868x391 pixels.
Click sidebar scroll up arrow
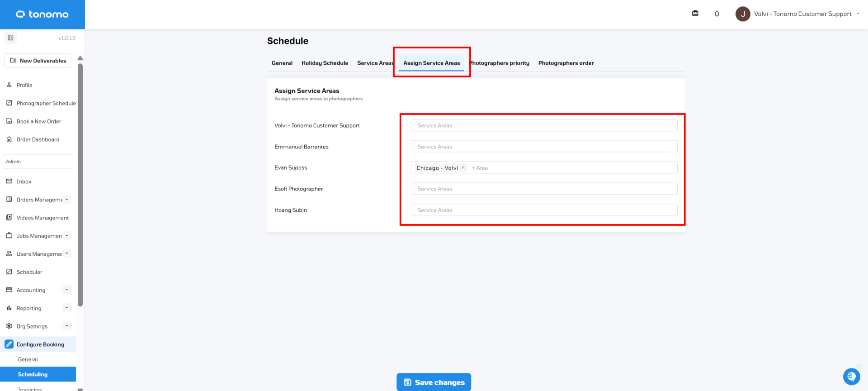(x=80, y=58)
